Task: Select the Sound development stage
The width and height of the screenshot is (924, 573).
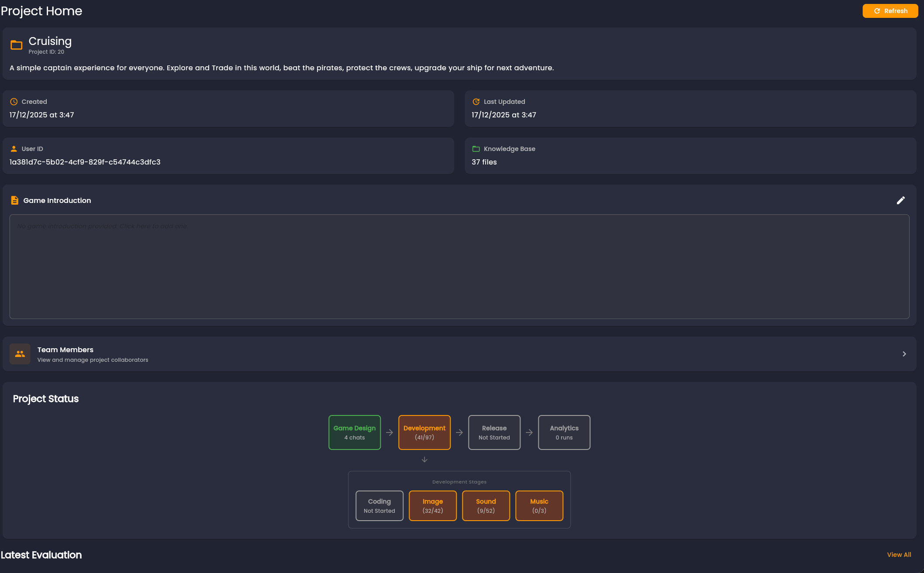Action: (x=486, y=505)
